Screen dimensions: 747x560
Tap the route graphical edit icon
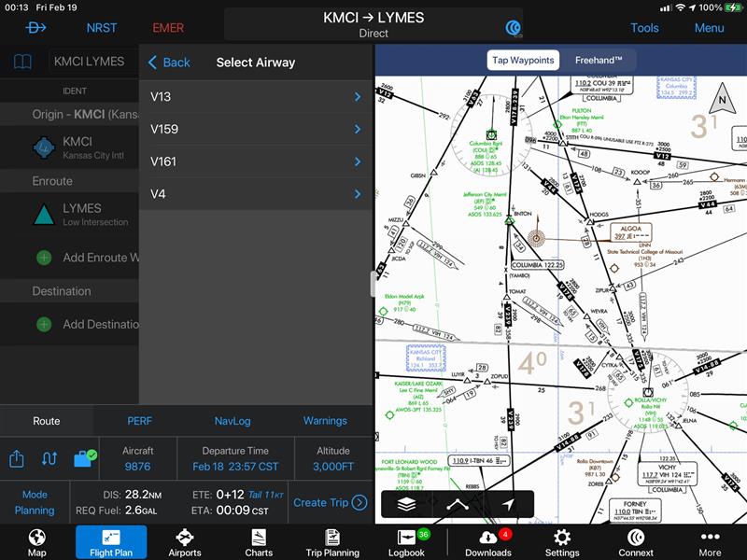[458, 505]
